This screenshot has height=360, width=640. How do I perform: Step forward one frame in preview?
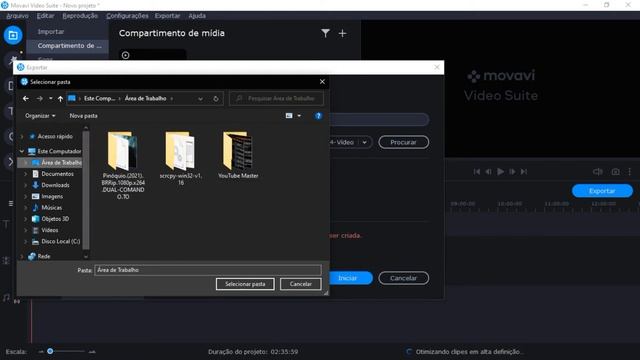coord(512,171)
